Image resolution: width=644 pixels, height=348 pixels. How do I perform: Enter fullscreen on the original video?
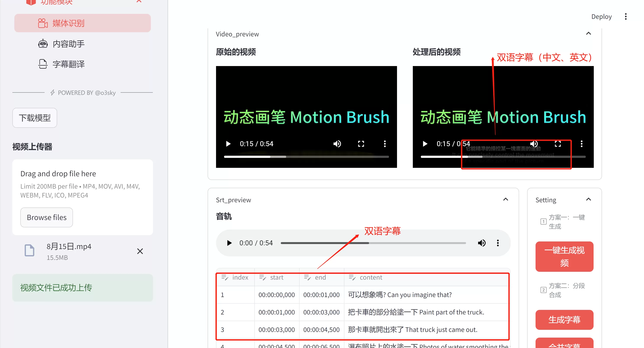361,144
